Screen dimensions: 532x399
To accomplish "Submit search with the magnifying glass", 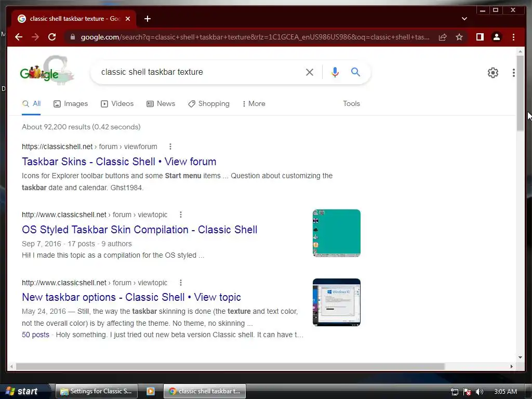I will click(x=355, y=72).
